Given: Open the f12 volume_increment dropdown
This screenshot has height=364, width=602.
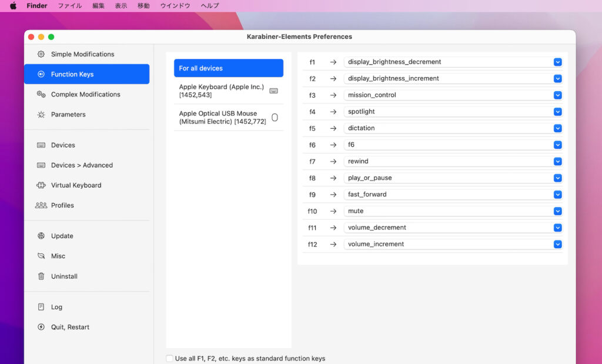Looking at the screenshot, I should (557, 244).
